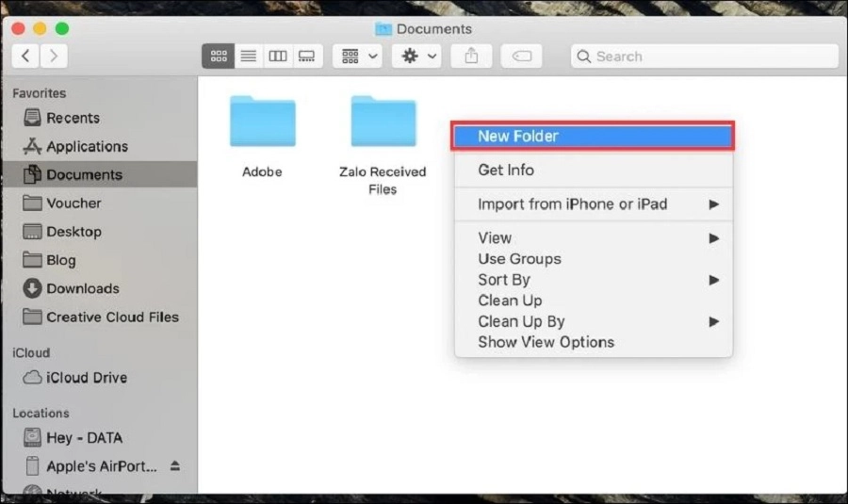Viewport: 848px width, 504px height.
Task: Choose Use Groups in the context menu
Action: (594, 259)
